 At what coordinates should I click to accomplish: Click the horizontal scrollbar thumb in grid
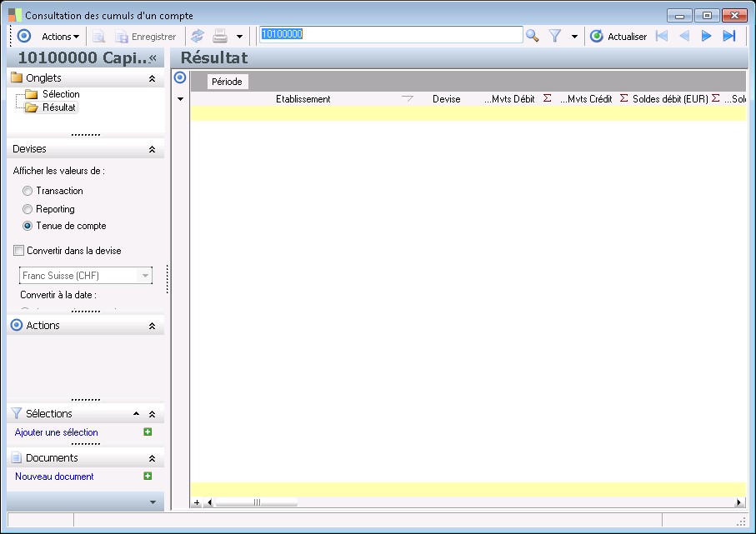pyautogui.click(x=256, y=502)
